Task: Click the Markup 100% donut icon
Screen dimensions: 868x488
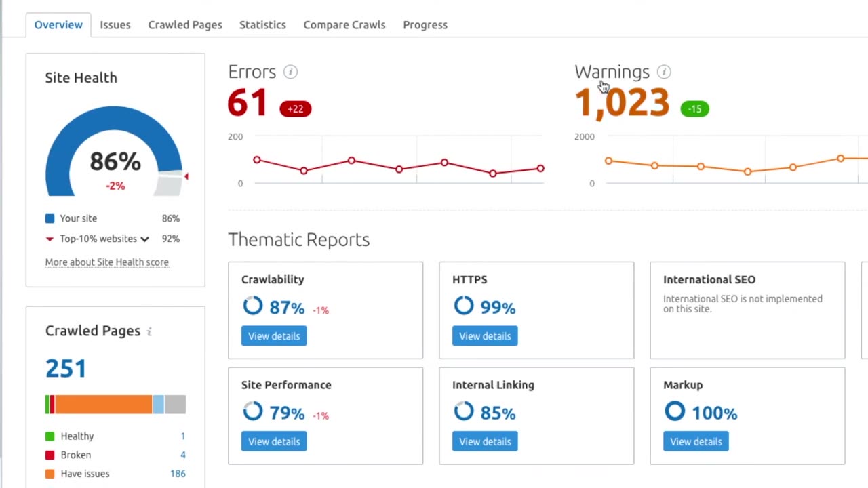Action: (675, 411)
